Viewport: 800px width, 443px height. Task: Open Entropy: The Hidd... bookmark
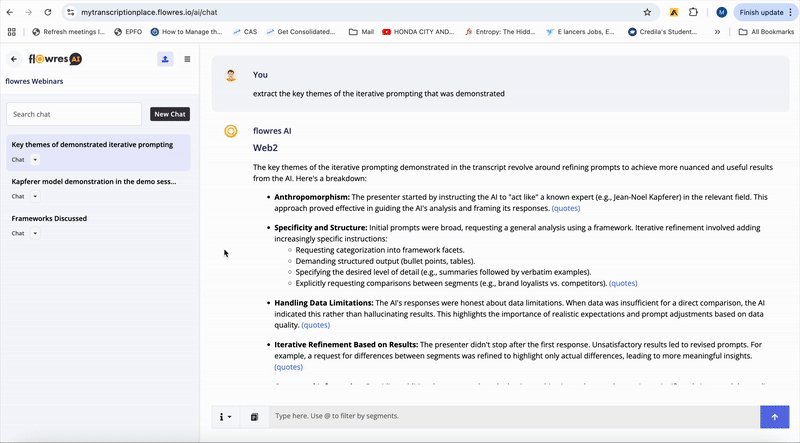click(x=500, y=32)
